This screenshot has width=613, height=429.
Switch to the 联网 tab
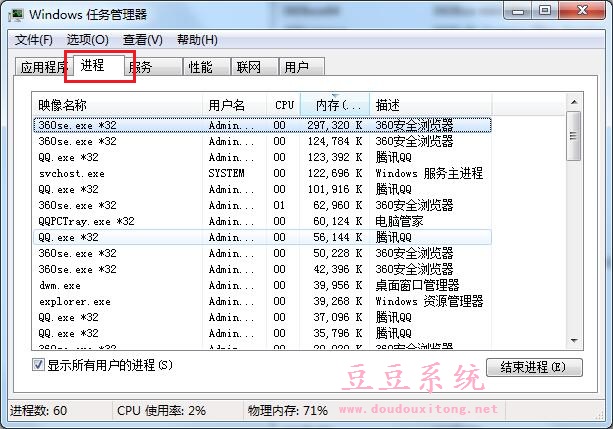pyautogui.click(x=255, y=67)
